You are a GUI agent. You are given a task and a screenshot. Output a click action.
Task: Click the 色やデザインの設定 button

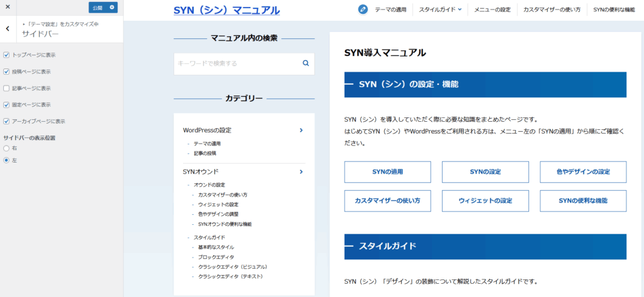[x=583, y=172]
